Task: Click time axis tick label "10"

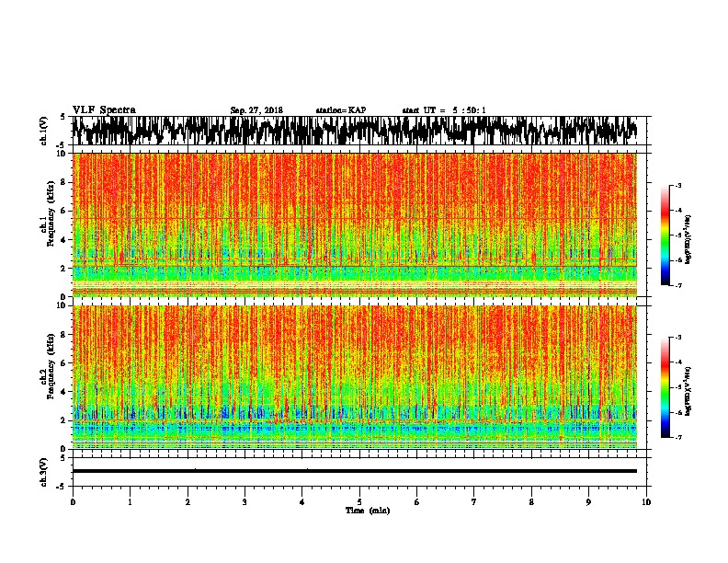Action: coord(646,502)
